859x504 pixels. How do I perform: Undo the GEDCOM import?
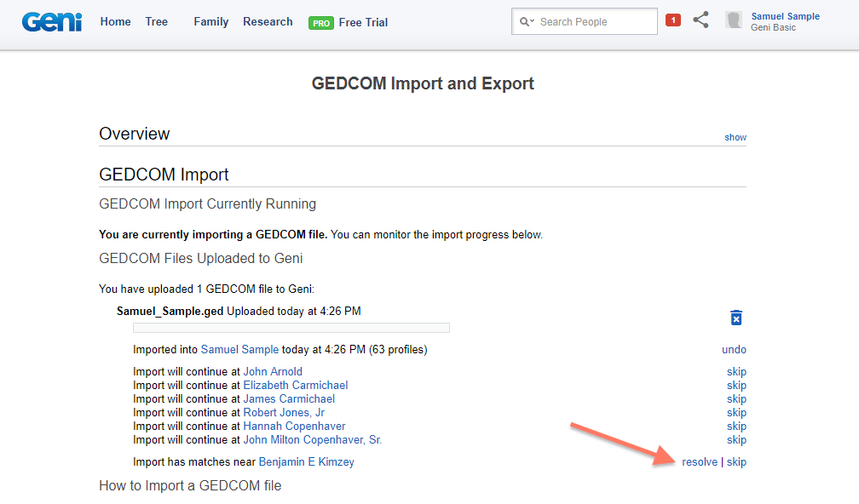click(734, 350)
